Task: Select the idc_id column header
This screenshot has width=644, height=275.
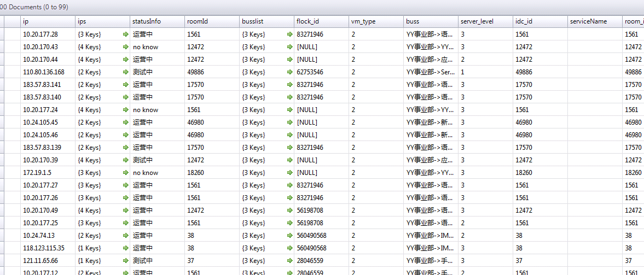Action: (540, 22)
